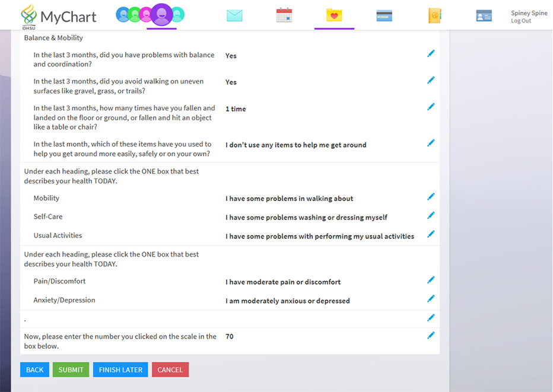Click the Log Out link
This screenshot has height=392, width=553.
520,21
